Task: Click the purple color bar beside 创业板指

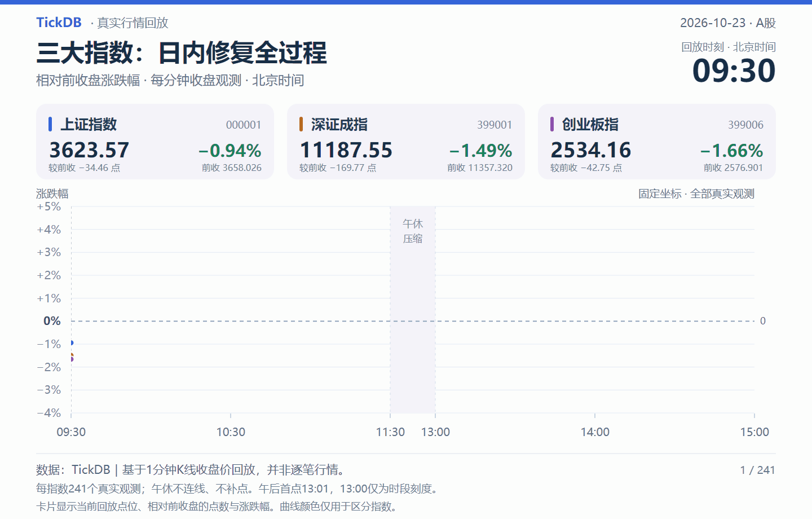Action: (552, 124)
